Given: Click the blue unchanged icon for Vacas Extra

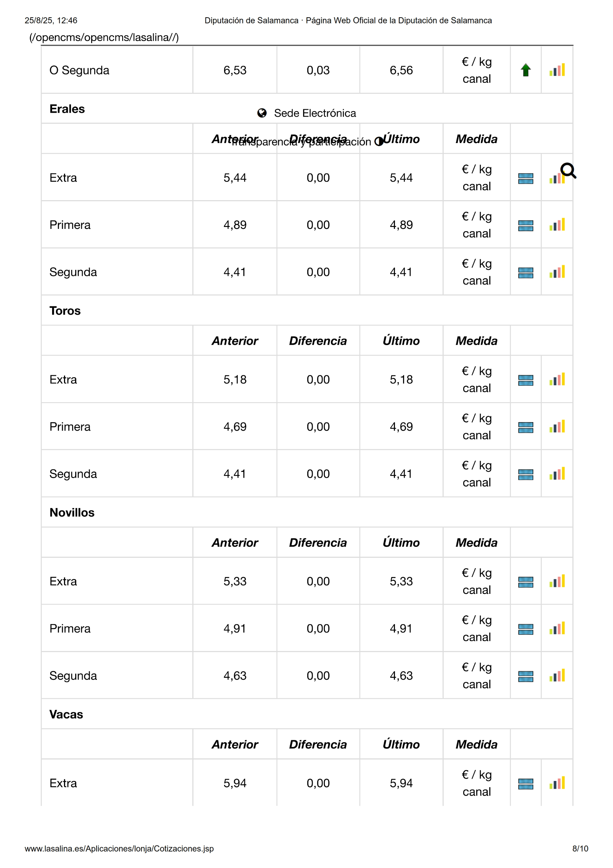Looking at the screenshot, I should 526,784.
